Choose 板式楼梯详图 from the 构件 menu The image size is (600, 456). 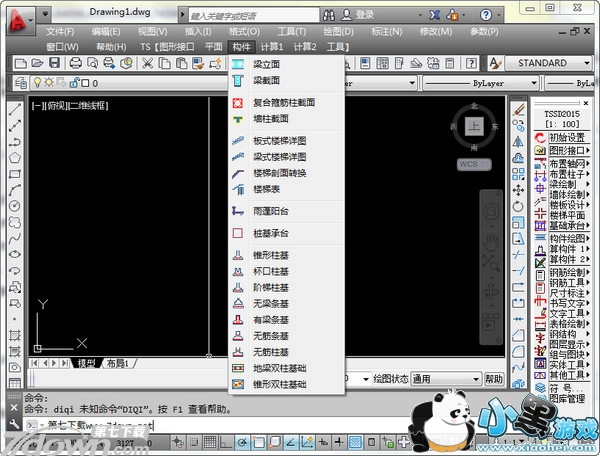point(280,141)
